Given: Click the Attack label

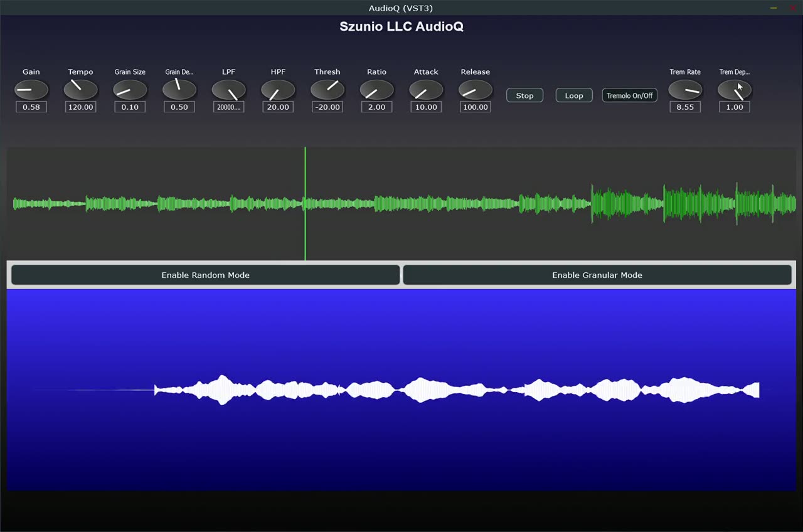Looking at the screenshot, I should tap(426, 72).
